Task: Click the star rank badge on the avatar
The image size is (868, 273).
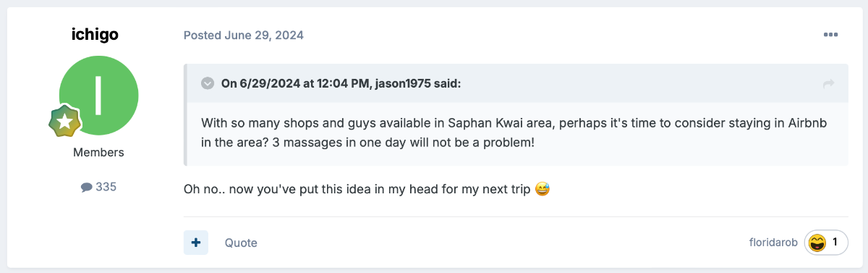Action: click(64, 122)
